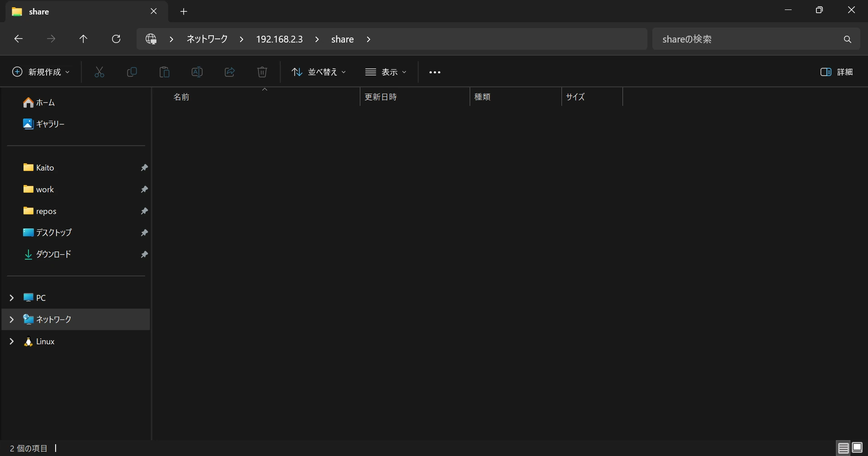Click the search magnifier icon
This screenshot has height=456, width=868.
pos(848,39)
